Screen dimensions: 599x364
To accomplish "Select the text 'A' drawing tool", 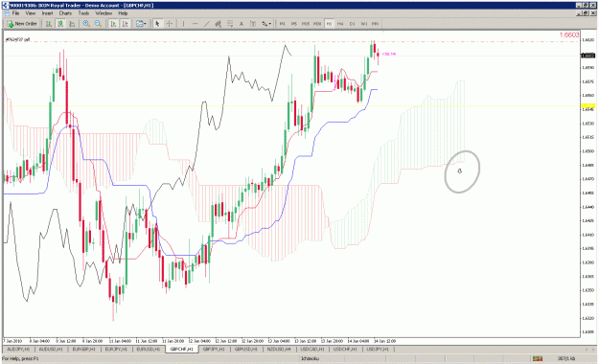I will 242,24.
